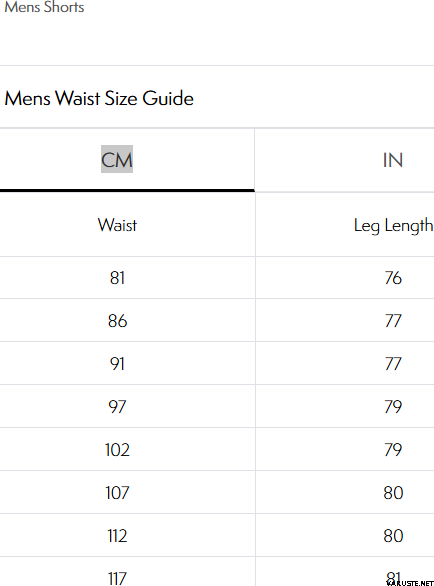Click leg length 80 beside waist 107
Image resolution: width=434 pixels, height=586 pixels.
point(393,493)
